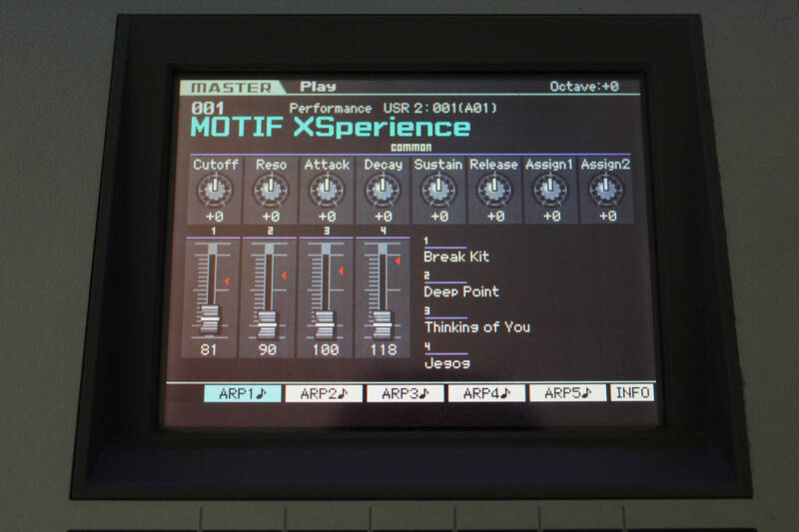Click the Play header label
Screen dimensions: 799x532
point(318,87)
